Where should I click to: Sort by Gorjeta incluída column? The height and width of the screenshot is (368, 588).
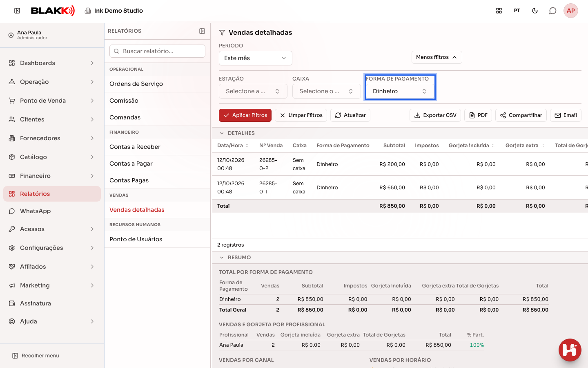click(x=472, y=146)
